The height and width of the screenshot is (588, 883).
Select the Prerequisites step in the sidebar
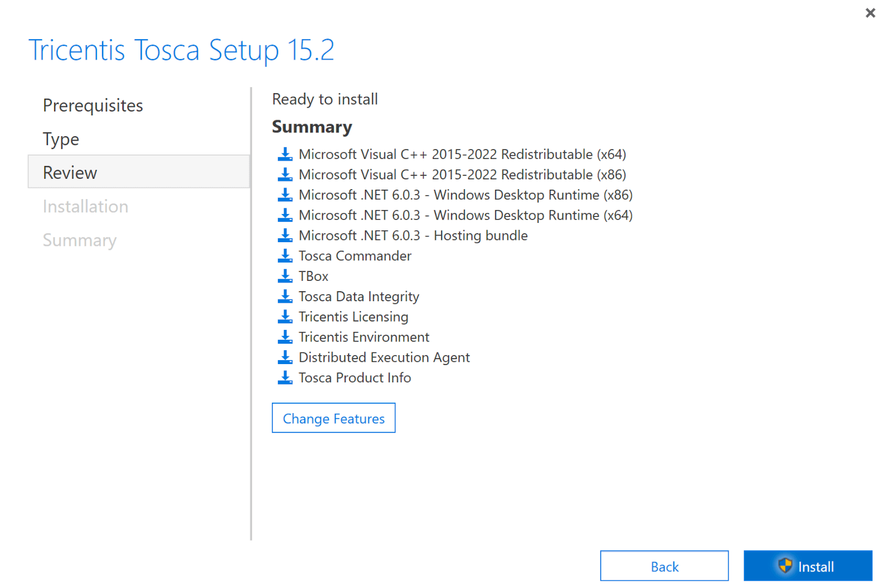tap(93, 105)
